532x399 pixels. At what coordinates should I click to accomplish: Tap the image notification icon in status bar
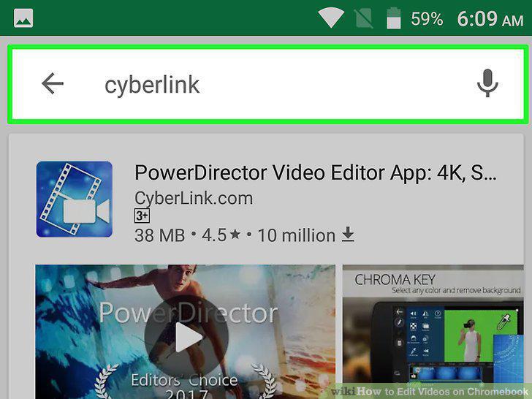(x=23, y=18)
